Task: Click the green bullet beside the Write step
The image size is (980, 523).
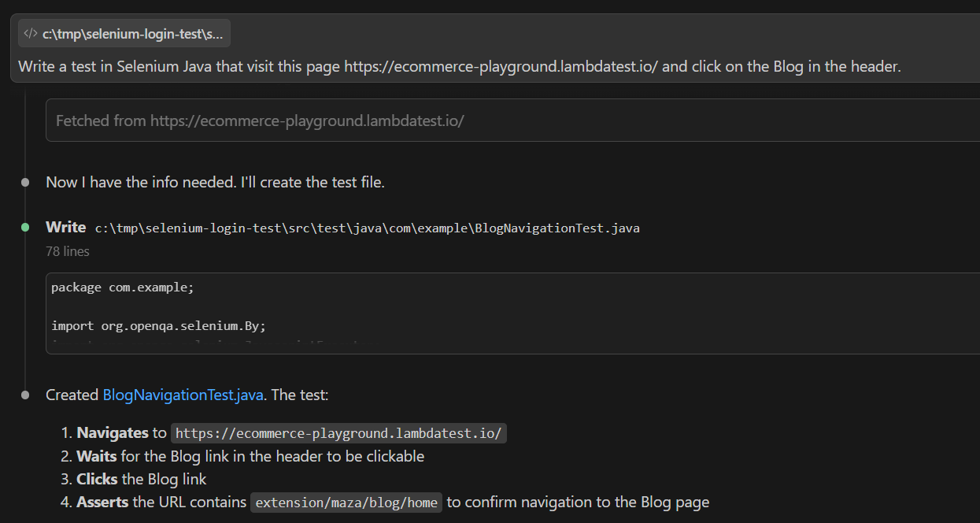Action: [x=24, y=228]
